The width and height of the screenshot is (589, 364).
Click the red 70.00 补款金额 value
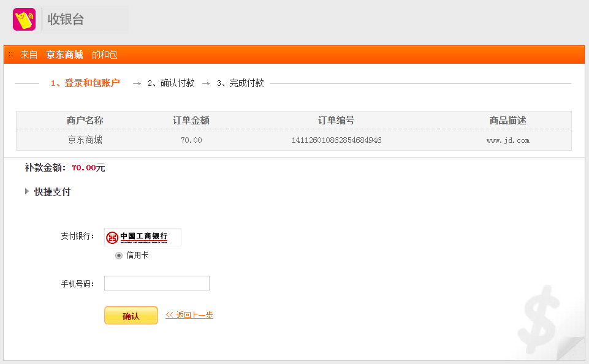[84, 168]
